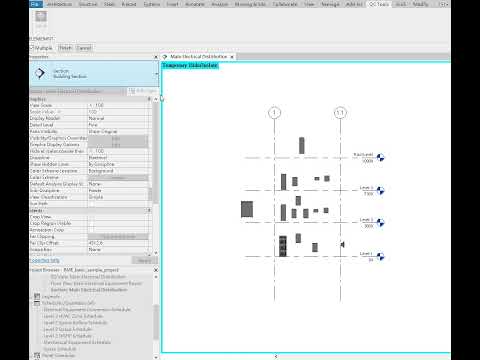Viewport: 480px width, 360px height.
Task: Select the large equipment block left of grid 1
Action: 247,209
